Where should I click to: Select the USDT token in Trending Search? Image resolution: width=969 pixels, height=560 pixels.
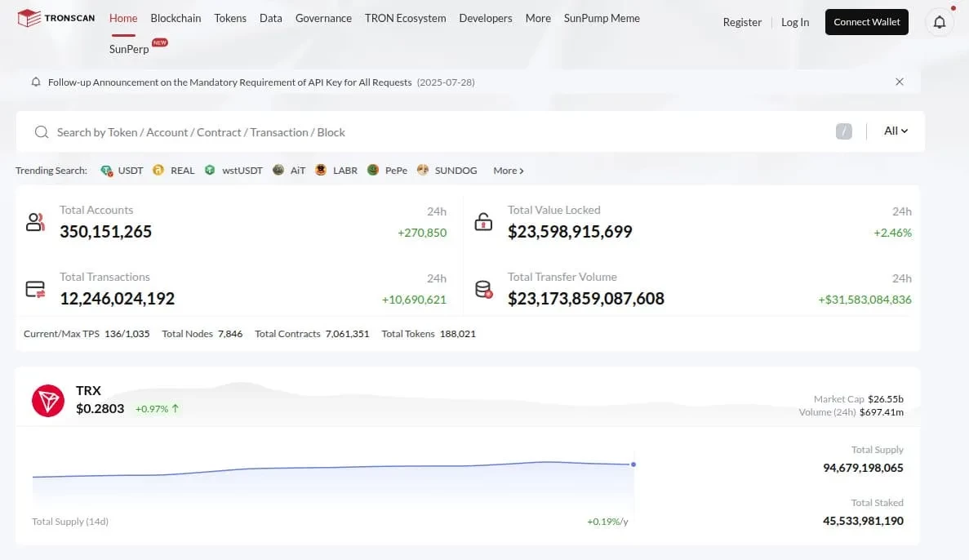[121, 170]
